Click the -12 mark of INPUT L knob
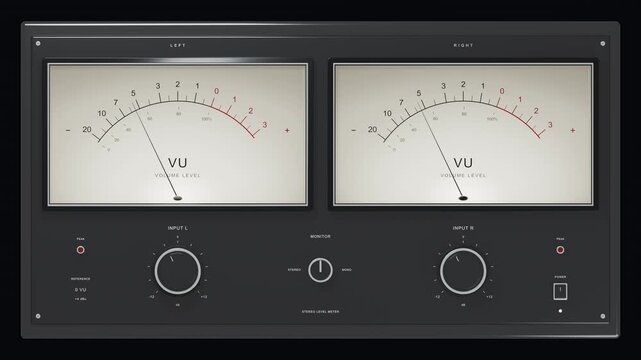The image size is (641, 360). [x=152, y=297]
